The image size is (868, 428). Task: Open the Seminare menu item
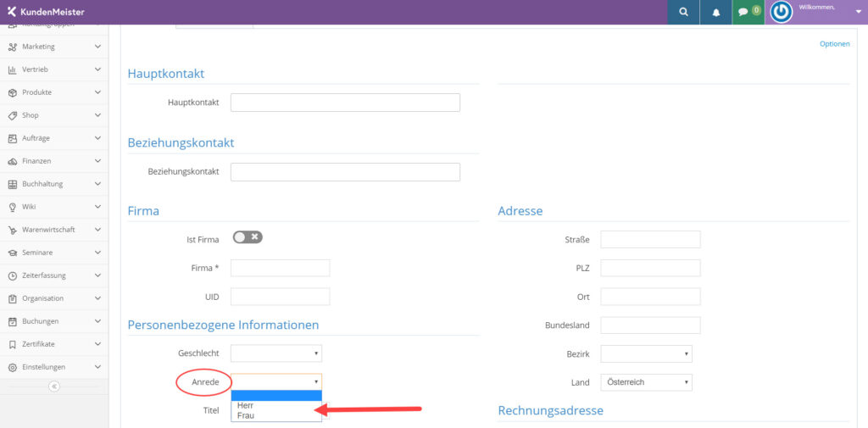pos(54,253)
